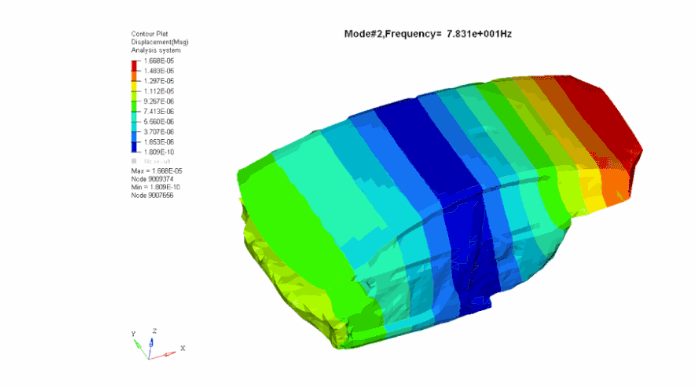The width and height of the screenshot is (695, 389).
Task: Click legend value 1.668E-05 at top
Action: pyautogui.click(x=159, y=61)
